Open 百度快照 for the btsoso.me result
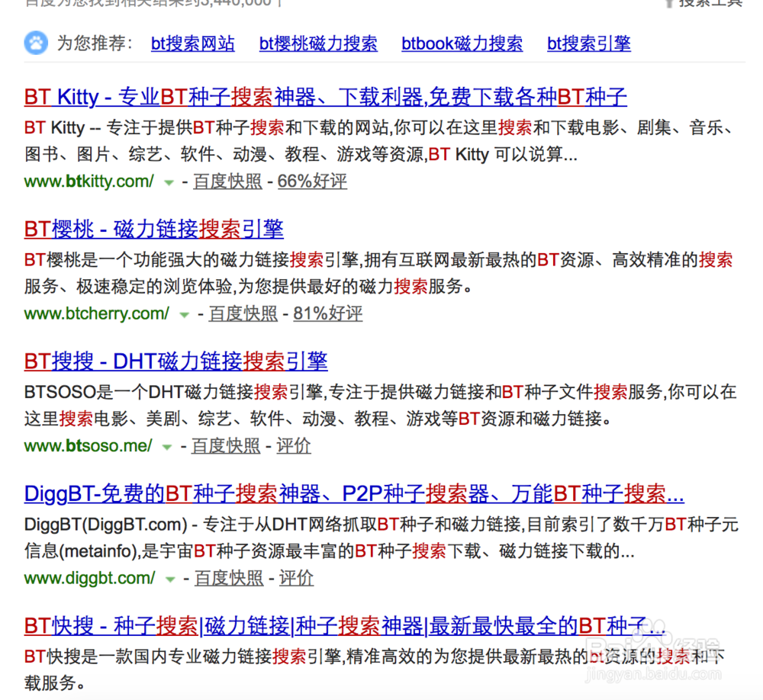The image size is (763, 700). pyautogui.click(x=227, y=446)
